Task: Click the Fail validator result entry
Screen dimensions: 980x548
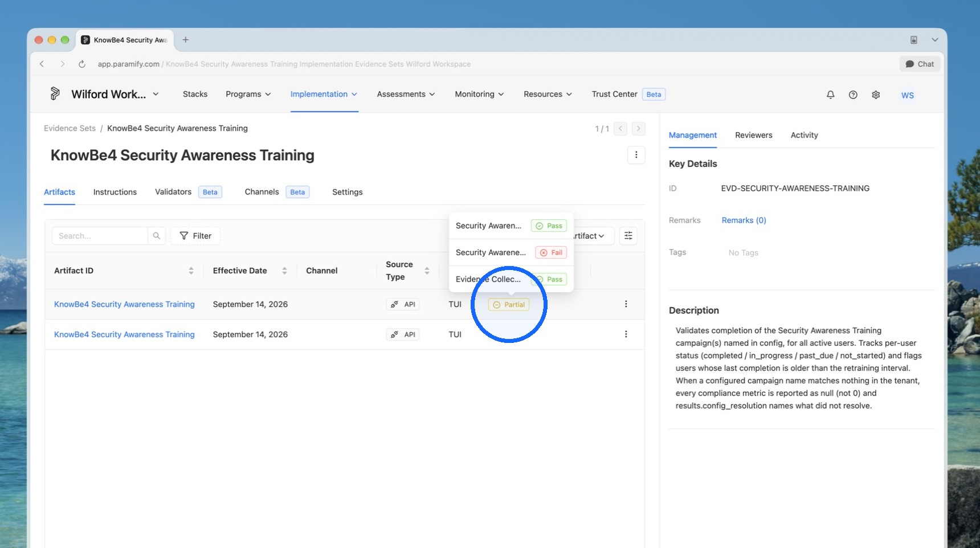Action: pyautogui.click(x=511, y=252)
